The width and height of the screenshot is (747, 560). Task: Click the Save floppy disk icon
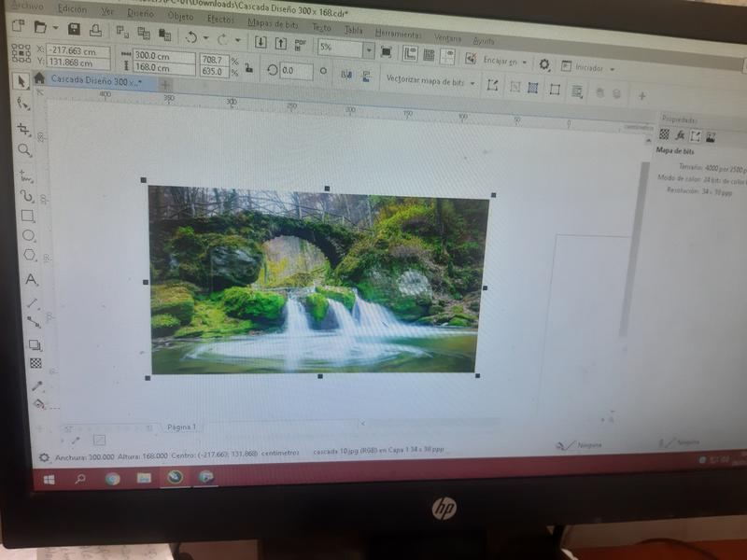pos(74,29)
